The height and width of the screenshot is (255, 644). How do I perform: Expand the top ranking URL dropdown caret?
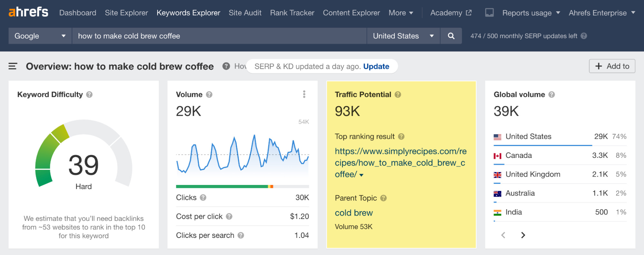(x=361, y=175)
